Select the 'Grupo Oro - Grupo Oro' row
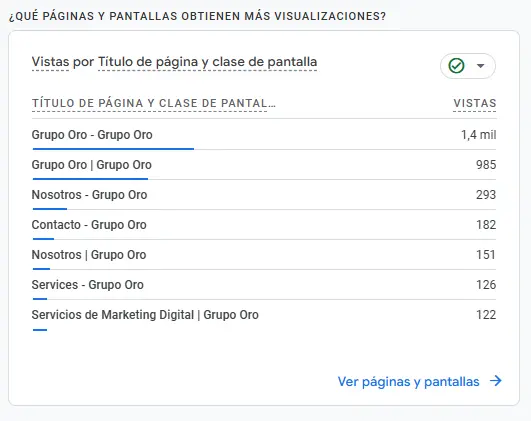531x421 pixels. [264, 135]
